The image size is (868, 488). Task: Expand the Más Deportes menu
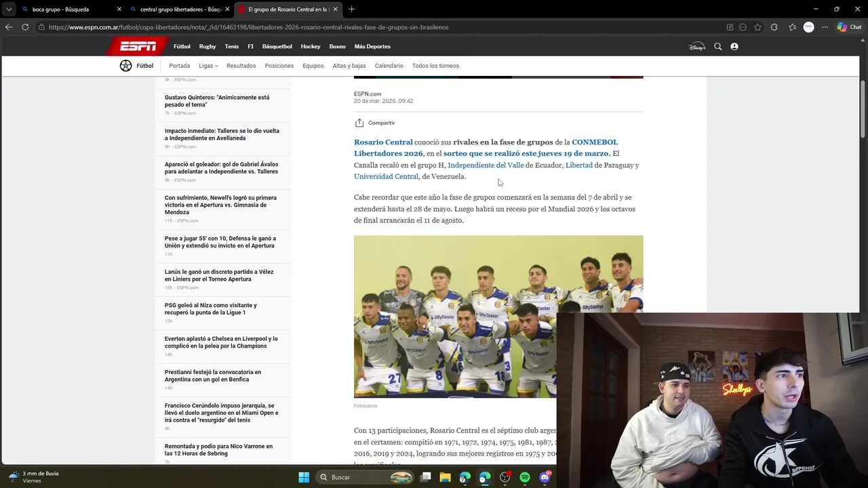[x=372, y=47]
